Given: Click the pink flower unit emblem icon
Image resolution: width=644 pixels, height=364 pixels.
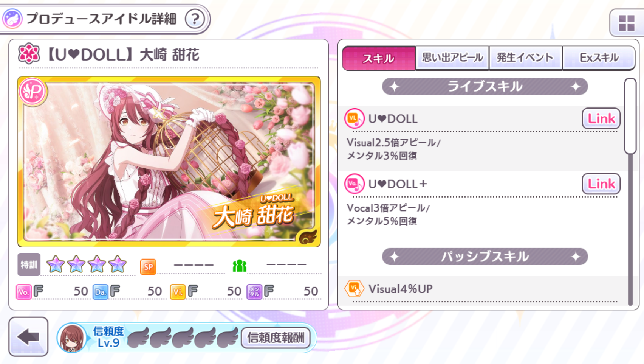Looking at the screenshot, I should (x=29, y=54).
